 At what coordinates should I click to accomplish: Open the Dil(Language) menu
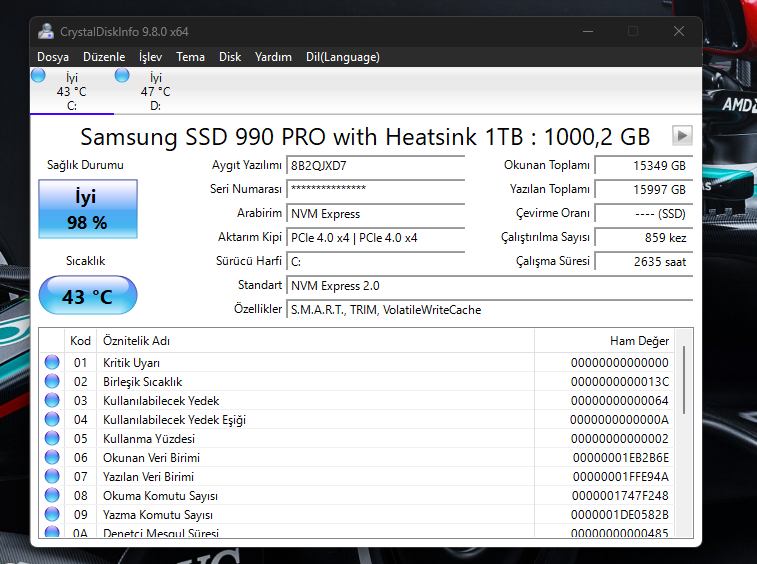[343, 57]
